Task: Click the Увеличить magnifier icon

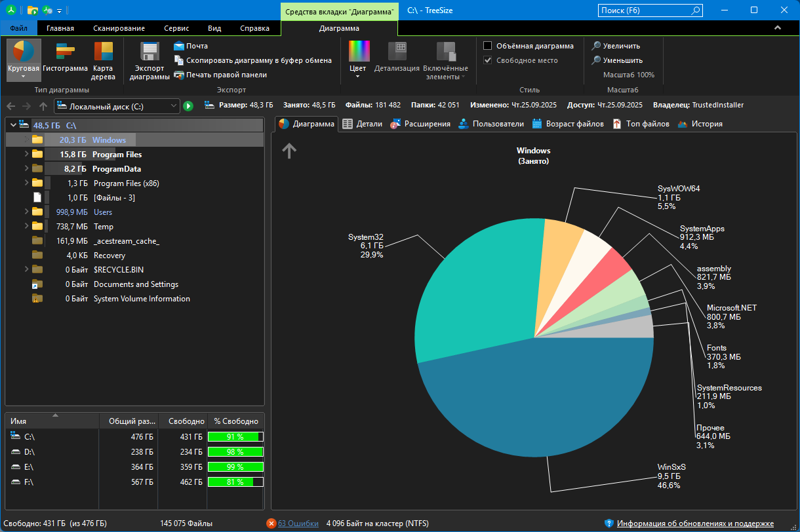Action: pos(596,46)
